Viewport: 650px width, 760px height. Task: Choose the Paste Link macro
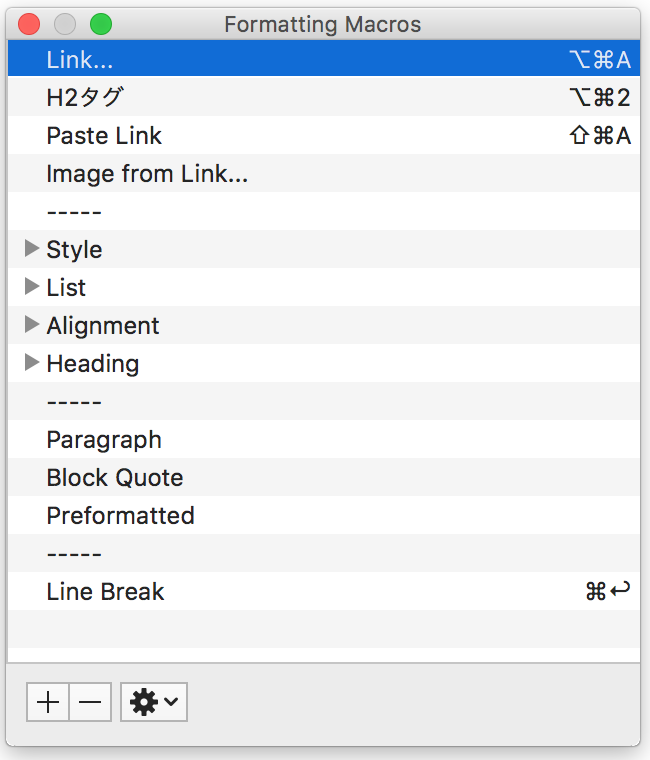tap(324, 135)
